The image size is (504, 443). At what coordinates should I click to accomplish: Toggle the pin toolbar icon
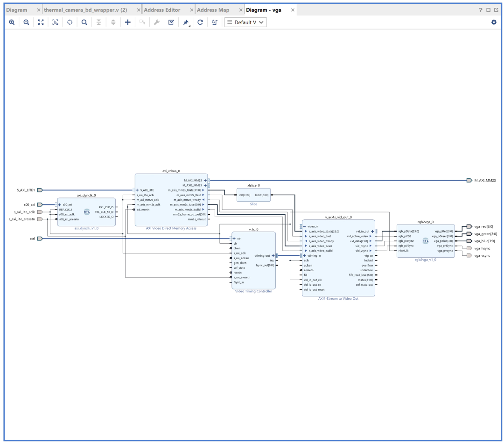click(186, 22)
